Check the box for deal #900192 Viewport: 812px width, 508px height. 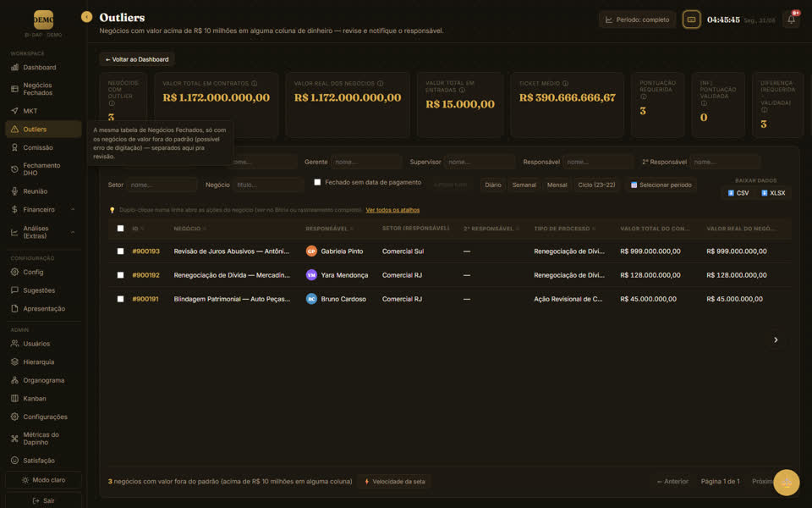pos(121,275)
